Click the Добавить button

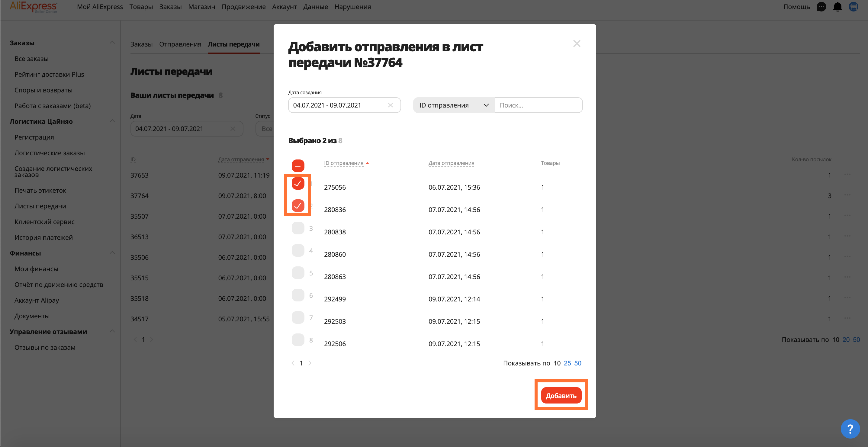point(561,395)
